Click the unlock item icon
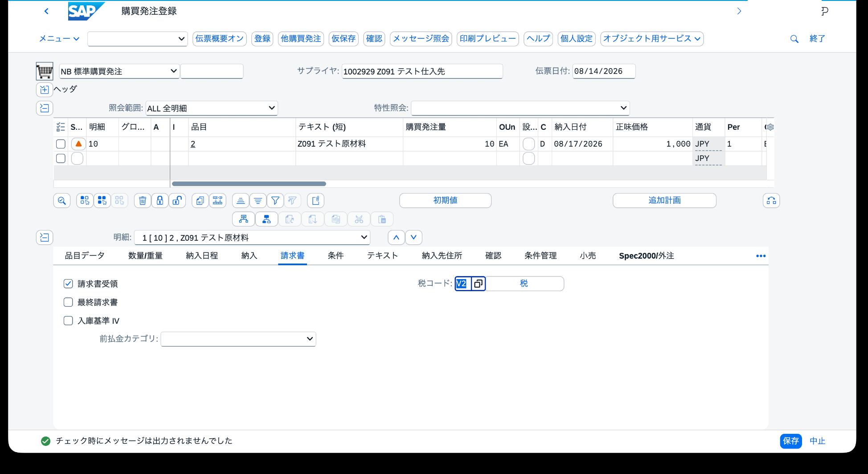 177,201
